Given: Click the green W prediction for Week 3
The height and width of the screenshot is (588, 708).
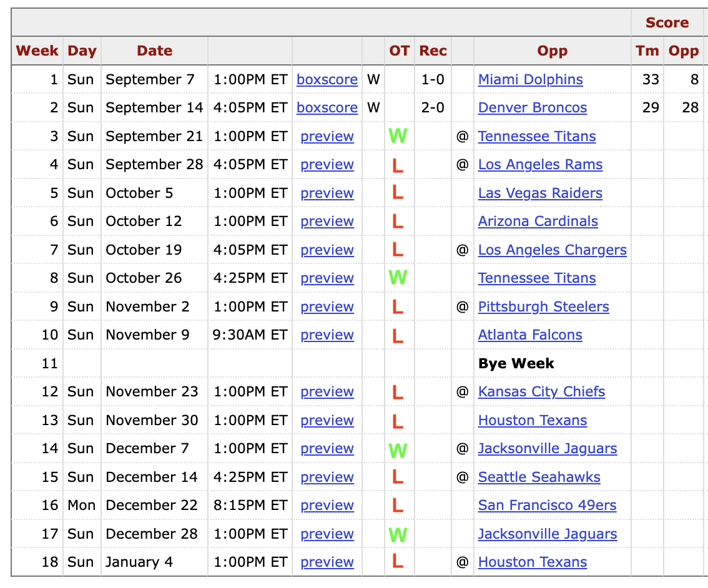Looking at the screenshot, I should 398,136.
